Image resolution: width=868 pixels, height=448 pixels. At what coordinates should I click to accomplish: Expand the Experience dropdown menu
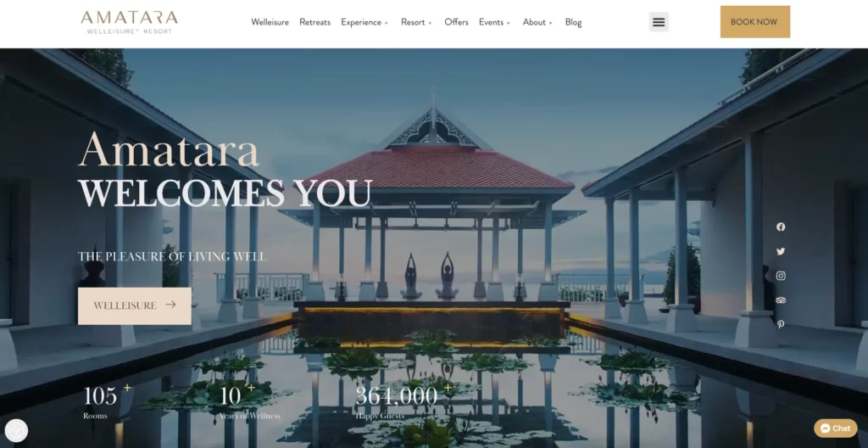coord(364,22)
